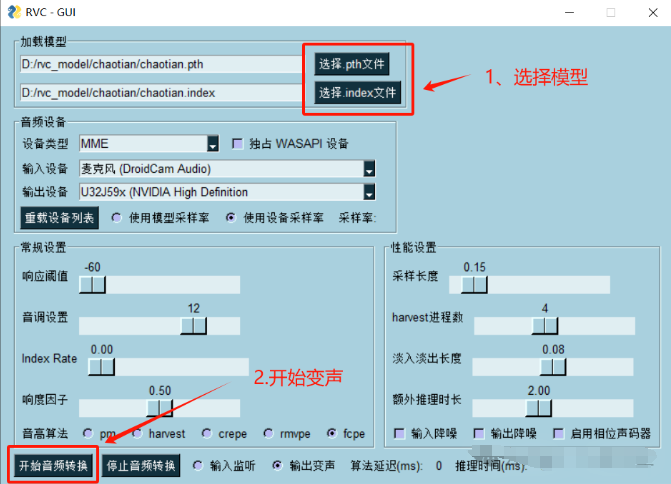The width and height of the screenshot is (671, 484).
Task: Enable the 输入降噪 checkbox
Action: pyautogui.click(x=399, y=434)
